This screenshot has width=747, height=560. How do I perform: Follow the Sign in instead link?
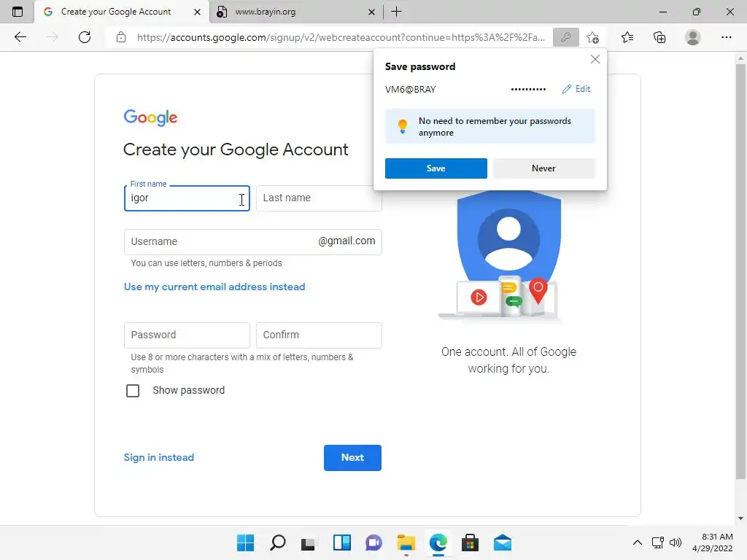click(x=158, y=458)
